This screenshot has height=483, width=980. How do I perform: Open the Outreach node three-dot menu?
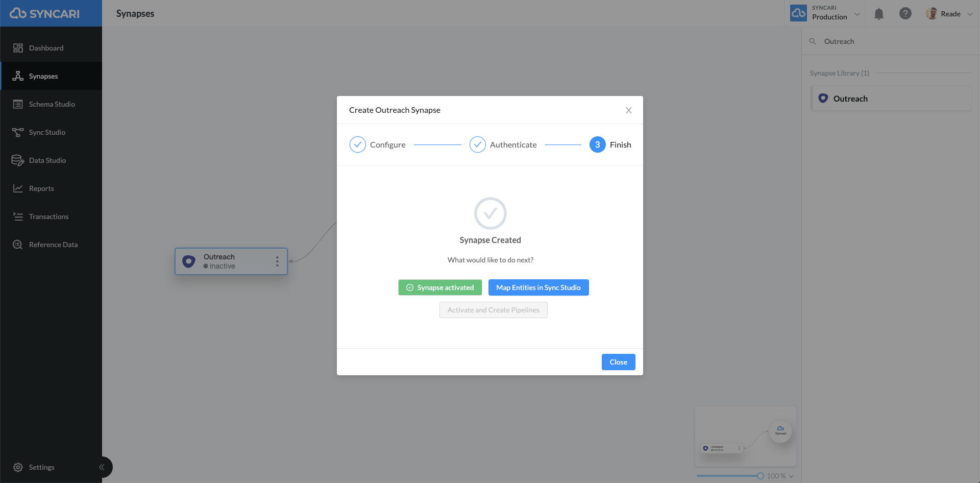tap(277, 261)
